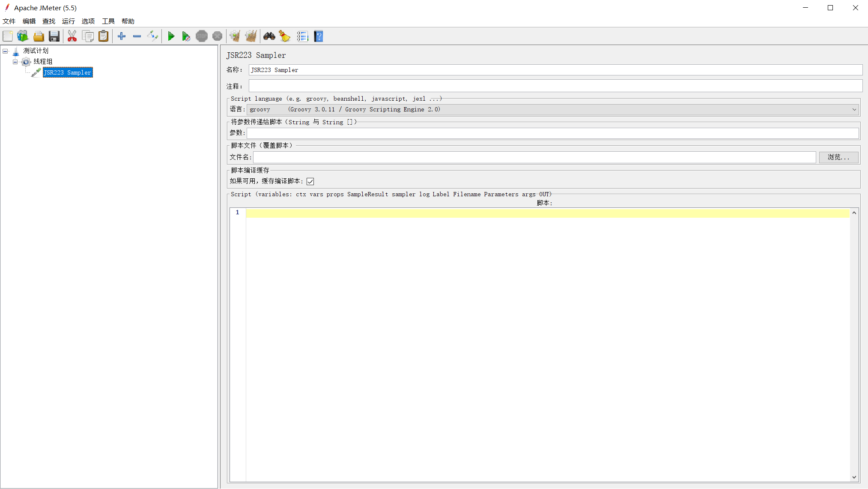Viewport: 868px width, 489px height.
Task: Click the 注释 comments input field
Action: click(555, 86)
